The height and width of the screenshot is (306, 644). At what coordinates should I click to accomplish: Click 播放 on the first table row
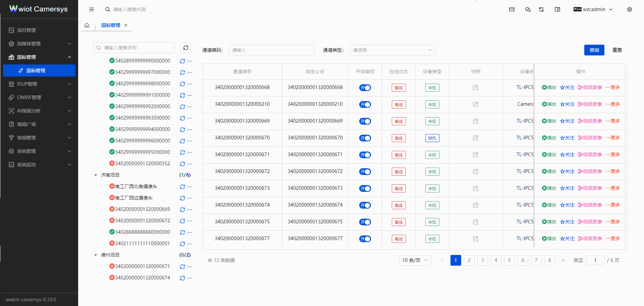(x=549, y=87)
